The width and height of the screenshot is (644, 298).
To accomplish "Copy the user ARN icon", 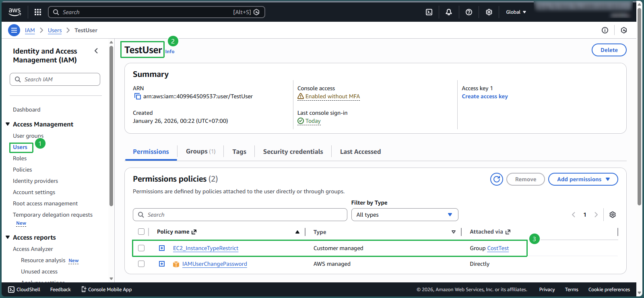I will coord(137,96).
